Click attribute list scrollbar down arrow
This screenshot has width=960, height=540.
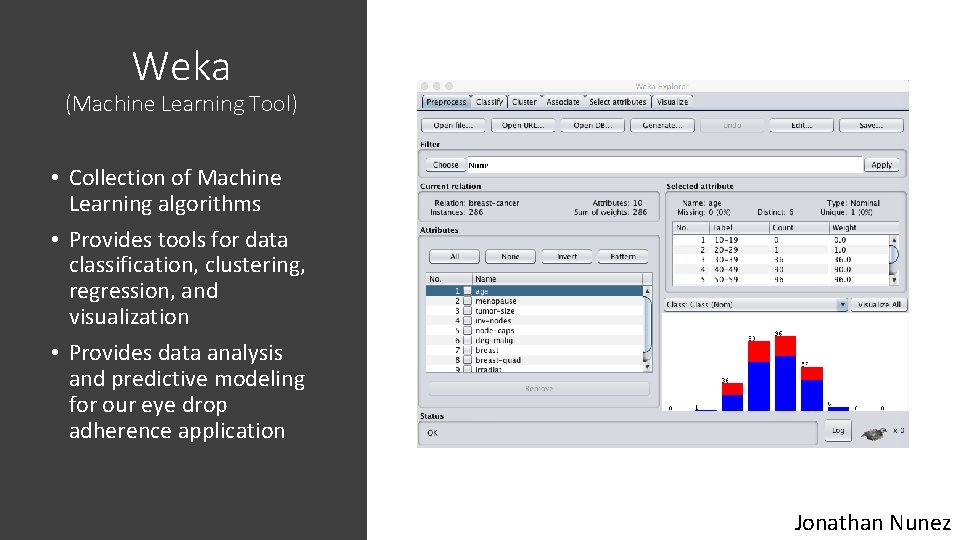coord(647,367)
